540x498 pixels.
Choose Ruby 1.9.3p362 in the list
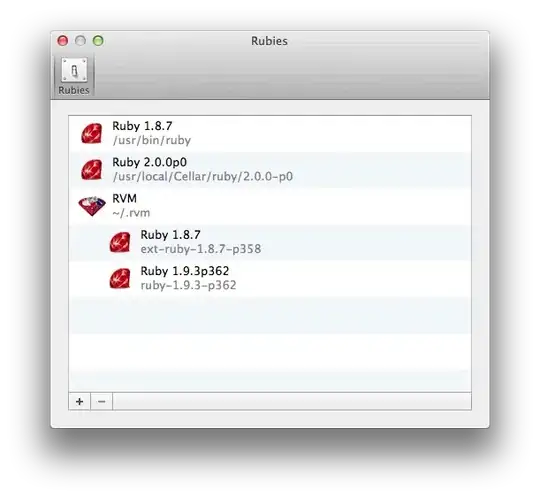[270, 279]
